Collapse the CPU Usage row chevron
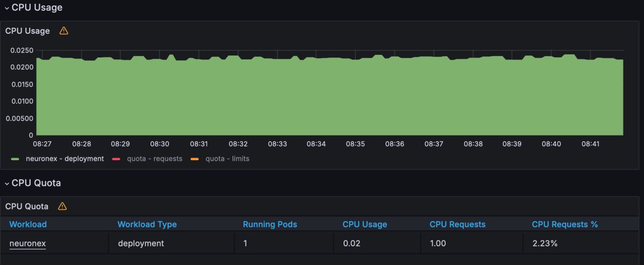Image resolution: width=644 pixels, height=265 pixels. (x=7, y=8)
